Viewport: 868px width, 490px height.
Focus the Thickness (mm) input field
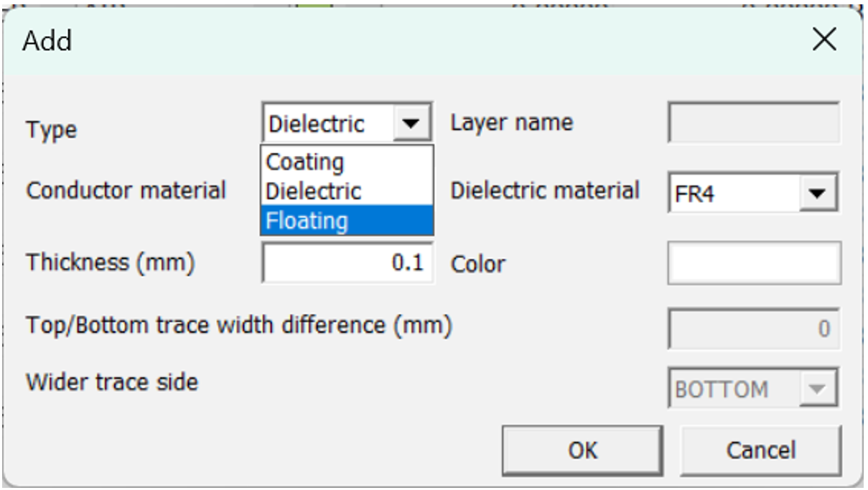click(347, 263)
